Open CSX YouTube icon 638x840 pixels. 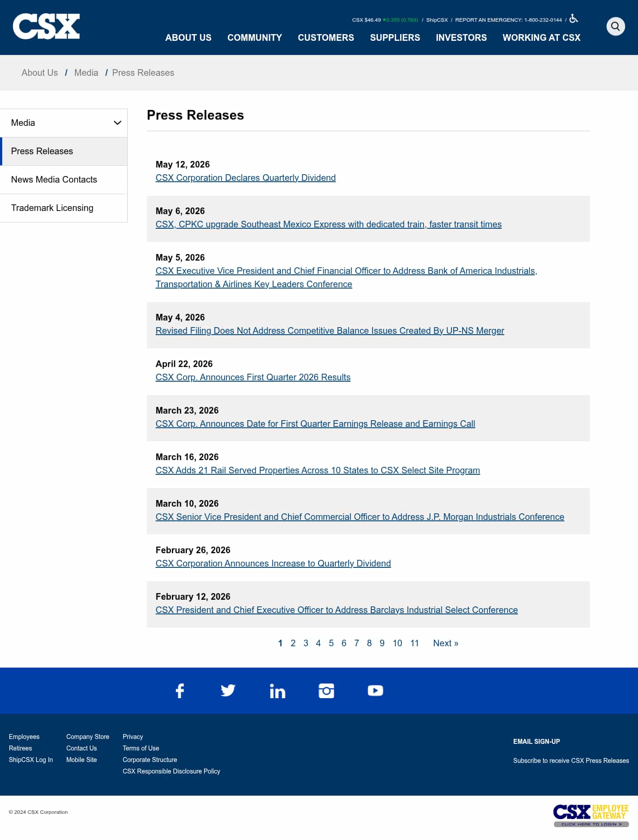coord(375,691)
